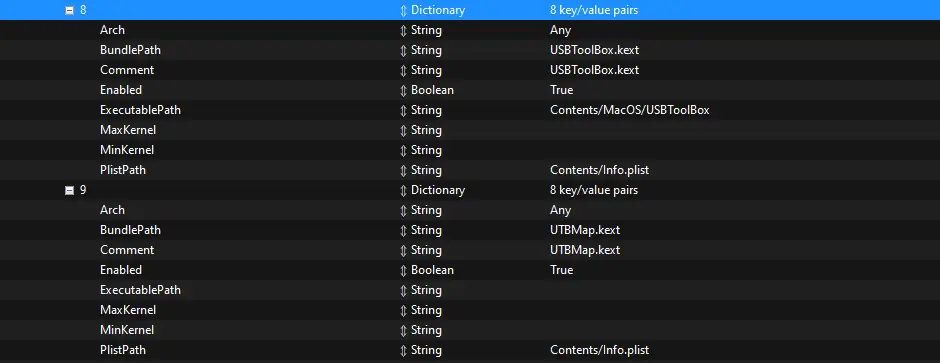Screen dimensions: 940x363
Task: Open type selector for entry 9 Dictionary
Action: click(x=403, y=190)
